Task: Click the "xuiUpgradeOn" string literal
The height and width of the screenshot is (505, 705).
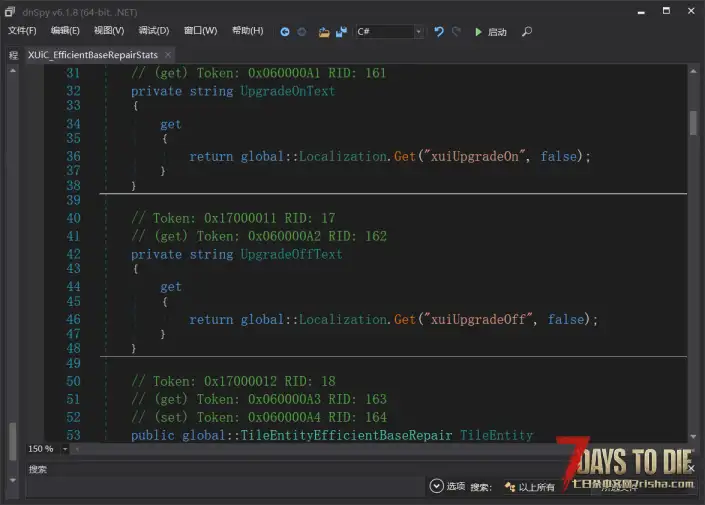Action: point(474,156)
